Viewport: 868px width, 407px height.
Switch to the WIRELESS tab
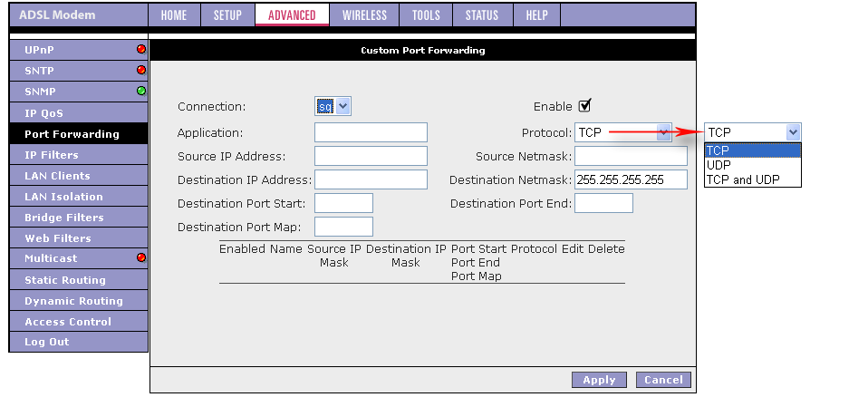[x=364, y=15]
